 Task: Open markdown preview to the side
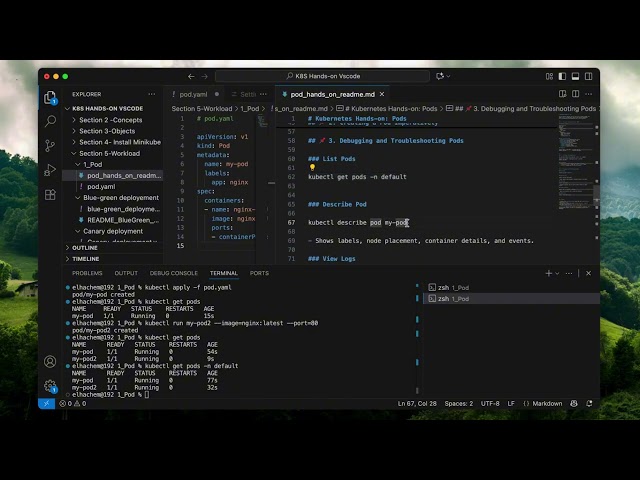click(562, 94)
